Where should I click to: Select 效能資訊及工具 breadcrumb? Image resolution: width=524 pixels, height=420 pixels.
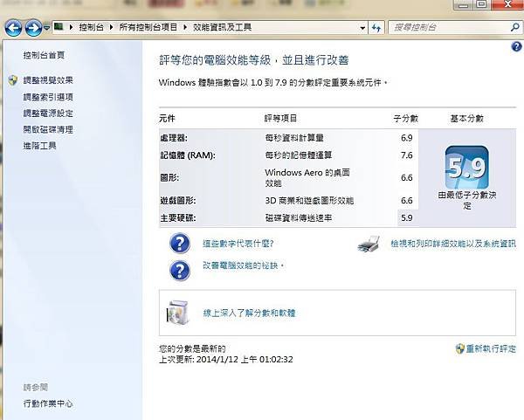coord(222,27)
